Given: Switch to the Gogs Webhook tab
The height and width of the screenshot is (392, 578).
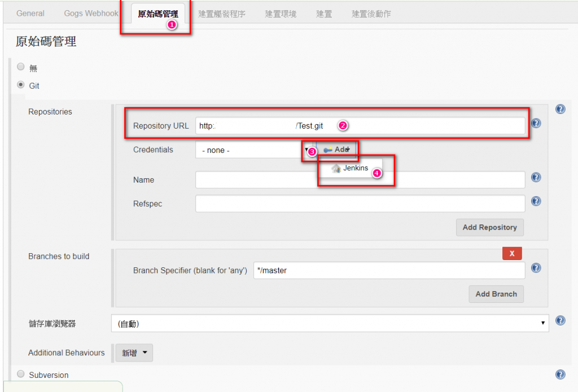Looking at the screenshot, I should 91,14.
